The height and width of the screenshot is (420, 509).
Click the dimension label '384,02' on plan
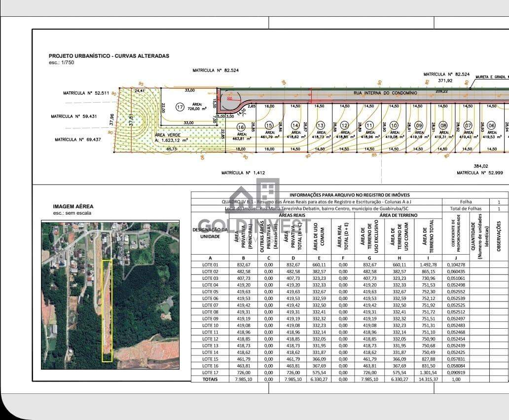point(480,166)
